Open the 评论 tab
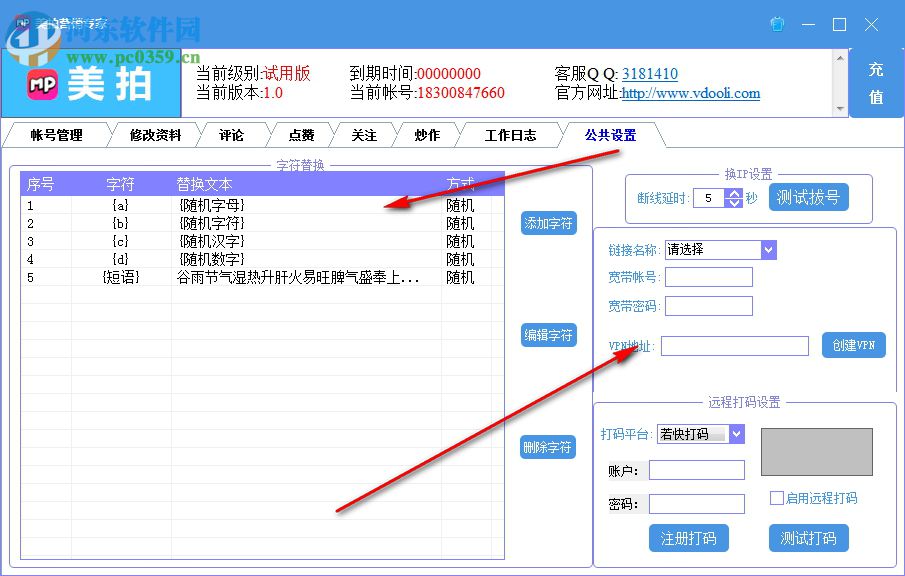The height and width of the screenshot is (576, 905). click(x=232, y=134)
